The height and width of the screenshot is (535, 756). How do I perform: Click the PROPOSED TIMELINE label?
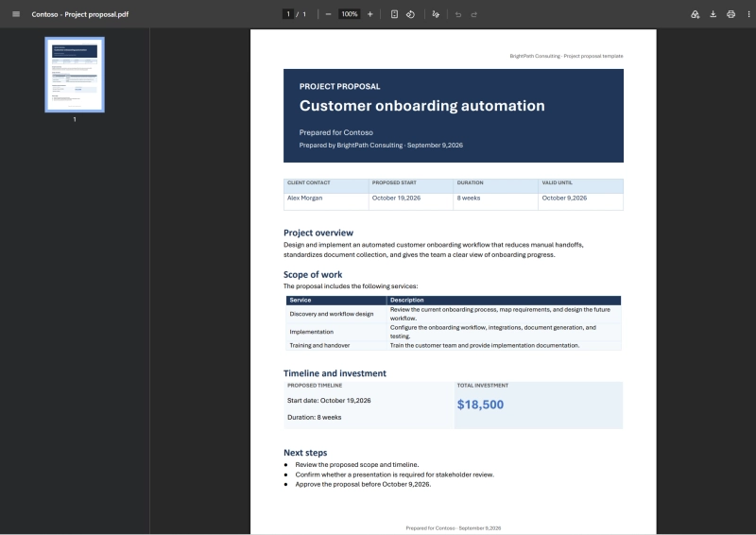(x=315, y=386)
